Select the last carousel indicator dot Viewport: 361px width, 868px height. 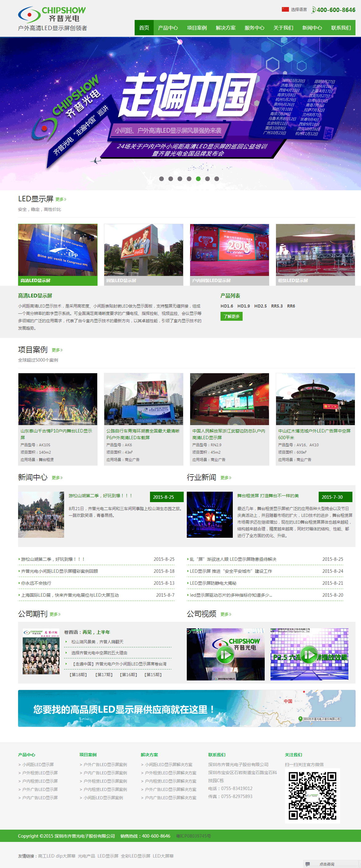click(x=217, y=179)
